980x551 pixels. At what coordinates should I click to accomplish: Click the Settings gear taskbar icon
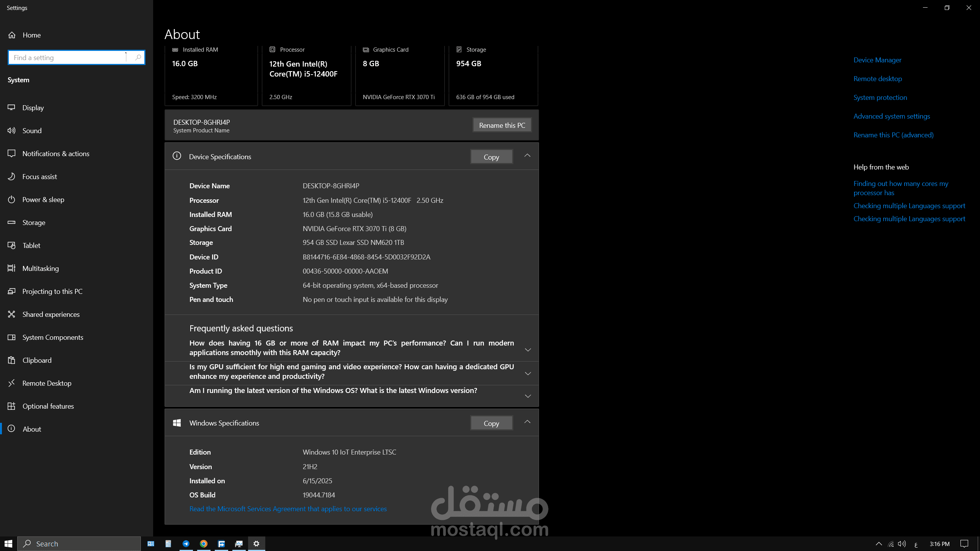coord(256,544)
